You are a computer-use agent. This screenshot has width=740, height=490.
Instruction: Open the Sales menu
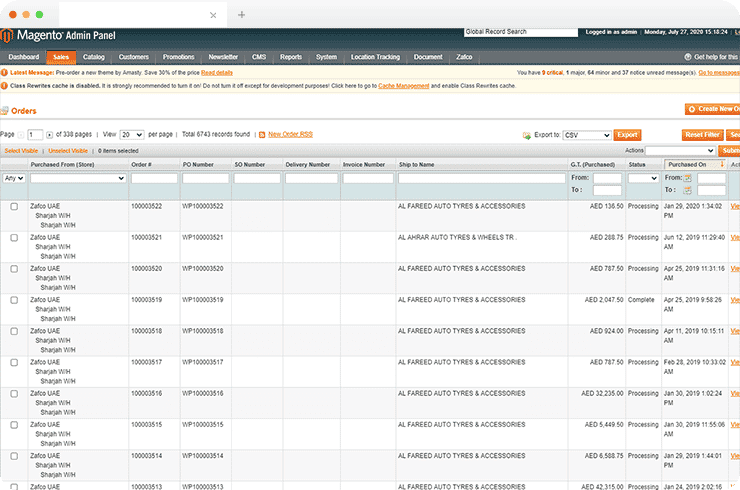pyautogui.click(x=61, y=57)
